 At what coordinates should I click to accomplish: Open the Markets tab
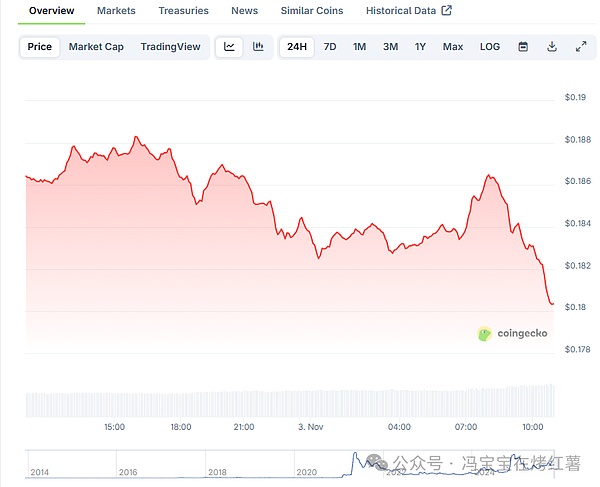point(116,11)
